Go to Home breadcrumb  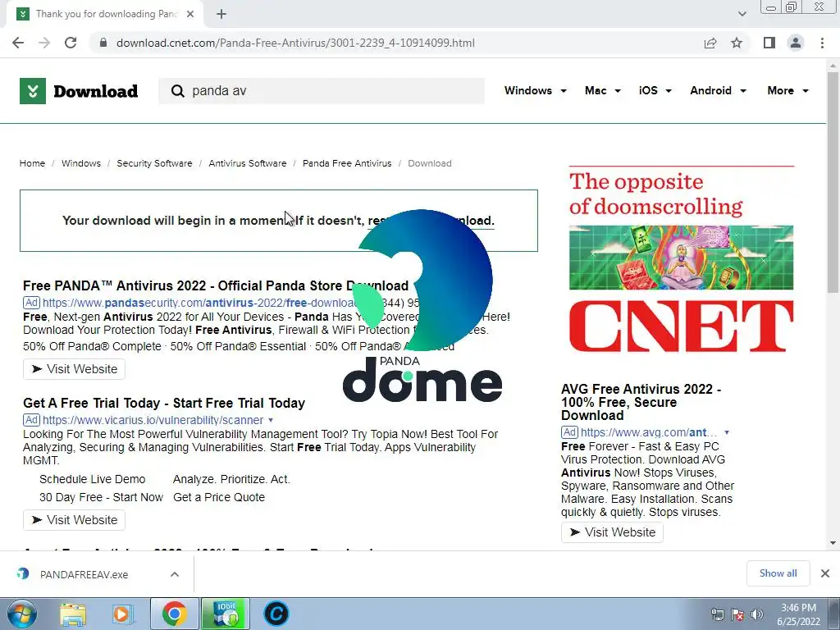point(32,163)
